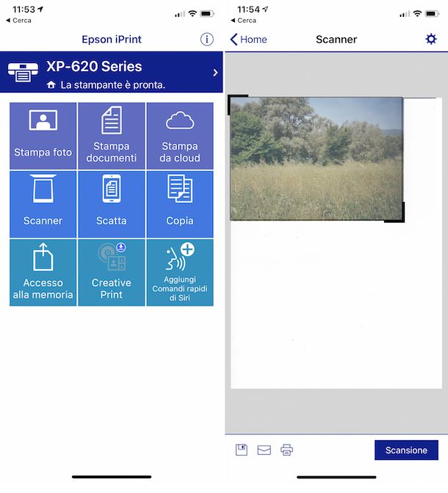
Task: Open the Scanner tile on home screen
Action: point(43,204)
